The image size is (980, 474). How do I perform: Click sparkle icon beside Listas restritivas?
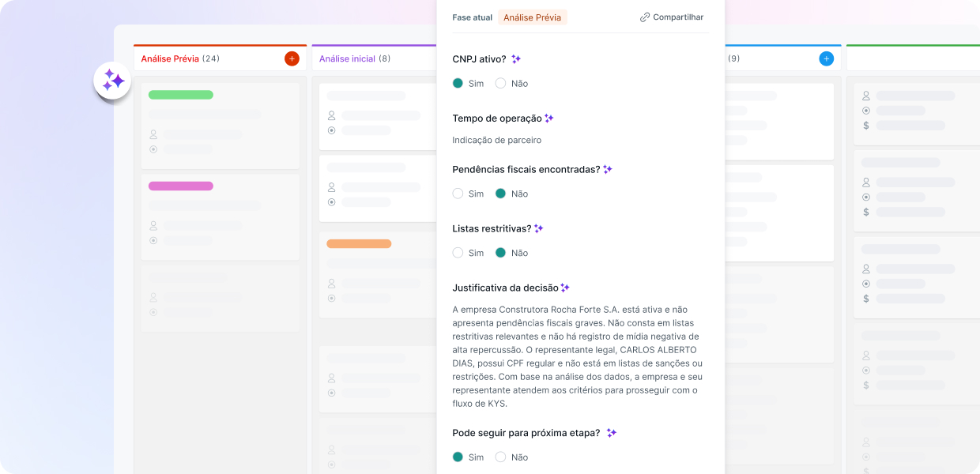pyautogui.click(x=539, y=228)
